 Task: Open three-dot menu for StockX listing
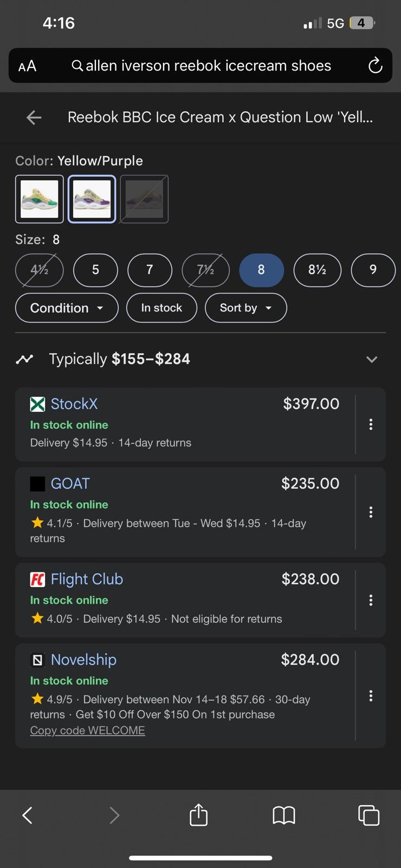[x=371, y=424]
